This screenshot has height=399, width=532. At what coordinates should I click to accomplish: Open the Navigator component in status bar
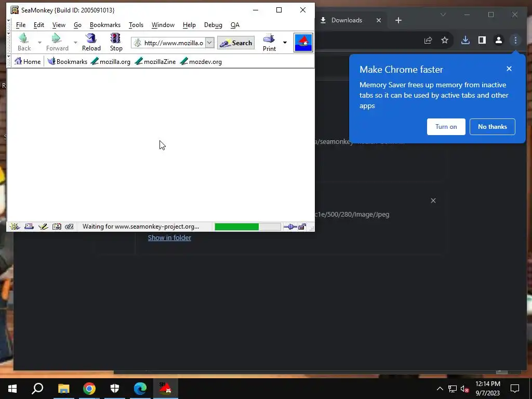pos(15,227)
